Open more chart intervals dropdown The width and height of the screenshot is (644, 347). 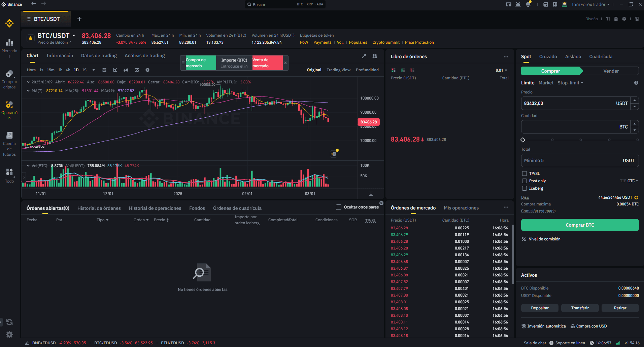coord(94,70)
